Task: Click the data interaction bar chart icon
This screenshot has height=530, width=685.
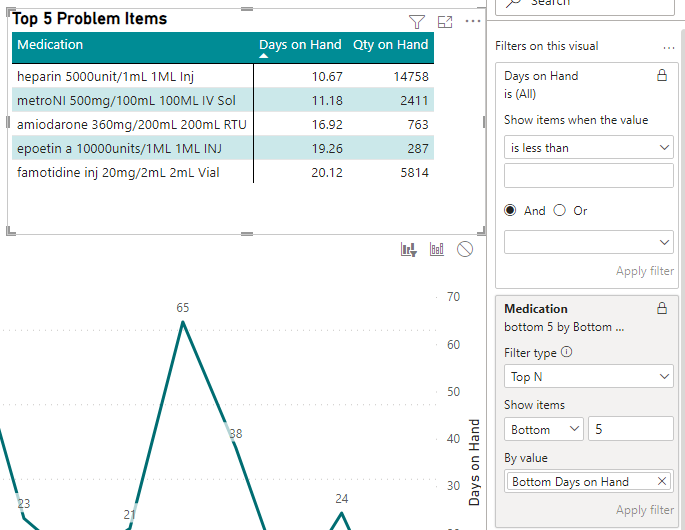Action: pos(437,249)
